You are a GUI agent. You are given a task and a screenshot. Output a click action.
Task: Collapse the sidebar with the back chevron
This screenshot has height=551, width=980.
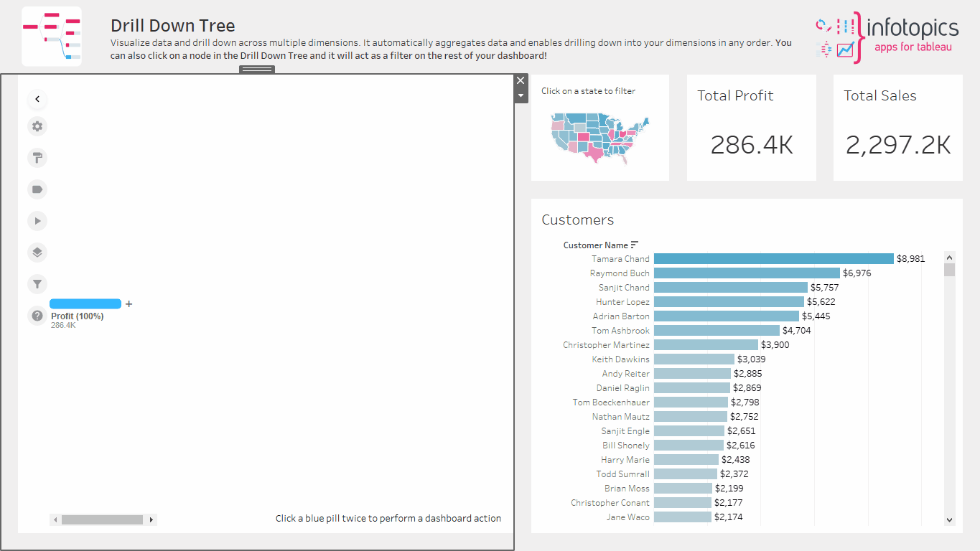click(37, 99)
